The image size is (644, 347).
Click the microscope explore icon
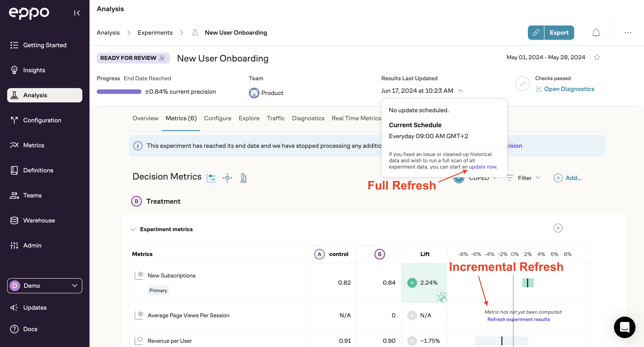pos(243,178)
